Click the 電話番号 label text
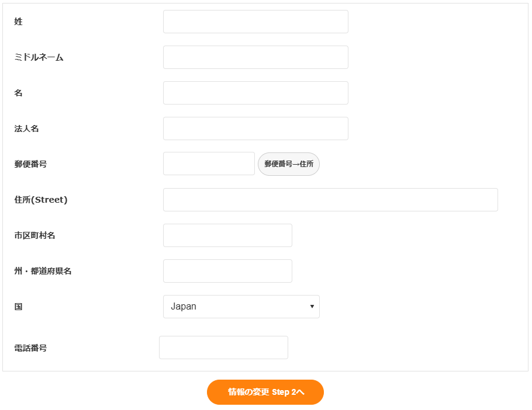This screenshot has width=532, height=410. click(30, 348)
